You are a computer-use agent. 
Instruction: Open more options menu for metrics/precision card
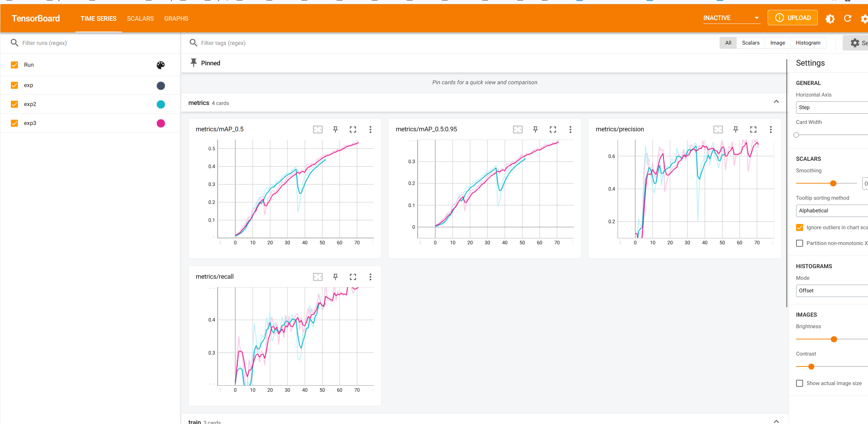point(770,130)
